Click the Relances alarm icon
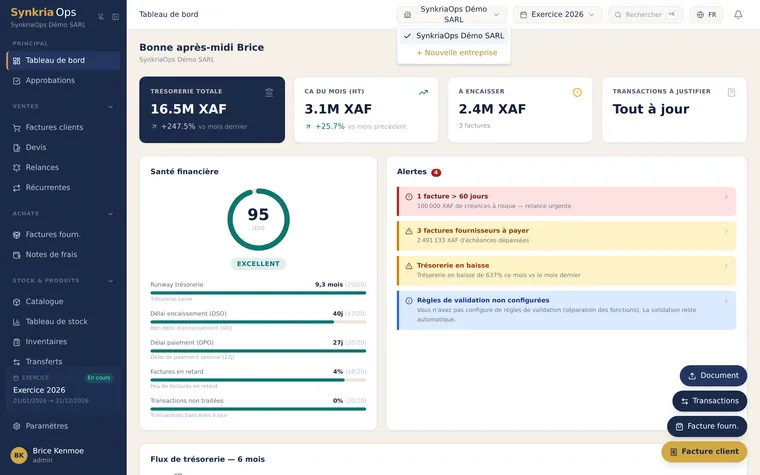 pos(16,168)
